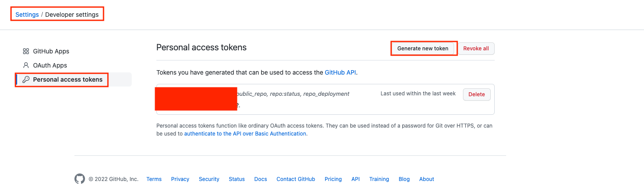This screenshot has height=196, width=644.
Task: Open GitHub Apps in the sidebar
Action: point(51,51)
